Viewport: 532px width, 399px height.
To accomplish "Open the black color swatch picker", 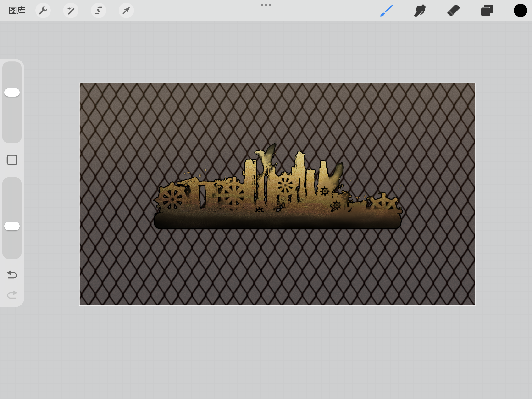I will pyautogui.click(x=520, y=11).
